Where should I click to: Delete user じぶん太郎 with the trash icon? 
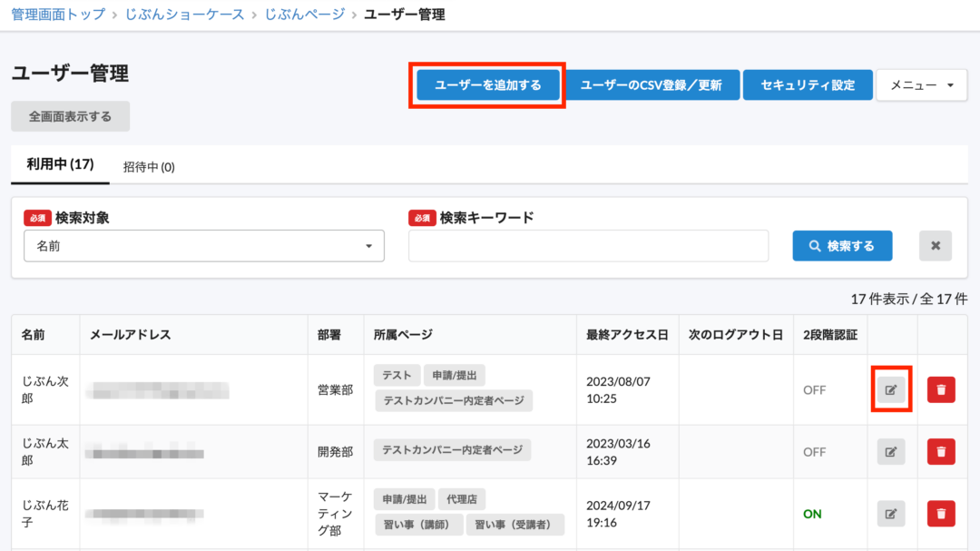pyautogui.click(x=941, y=451)
